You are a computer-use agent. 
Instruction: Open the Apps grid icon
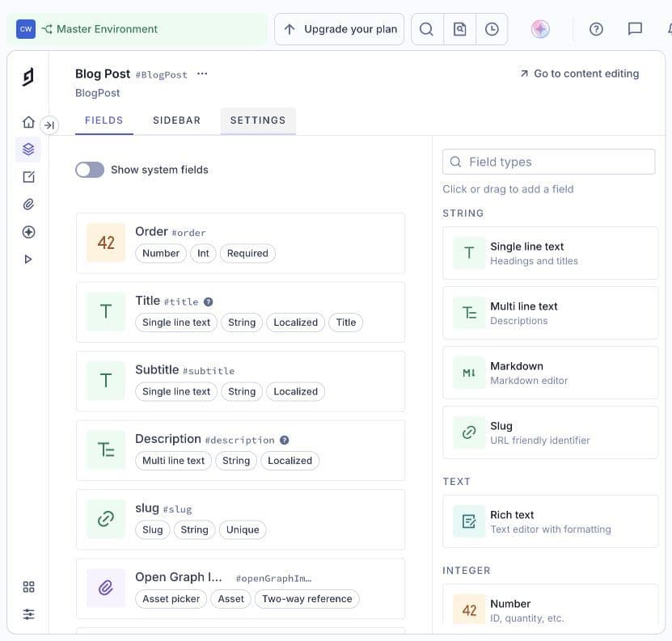pos(28,587)
